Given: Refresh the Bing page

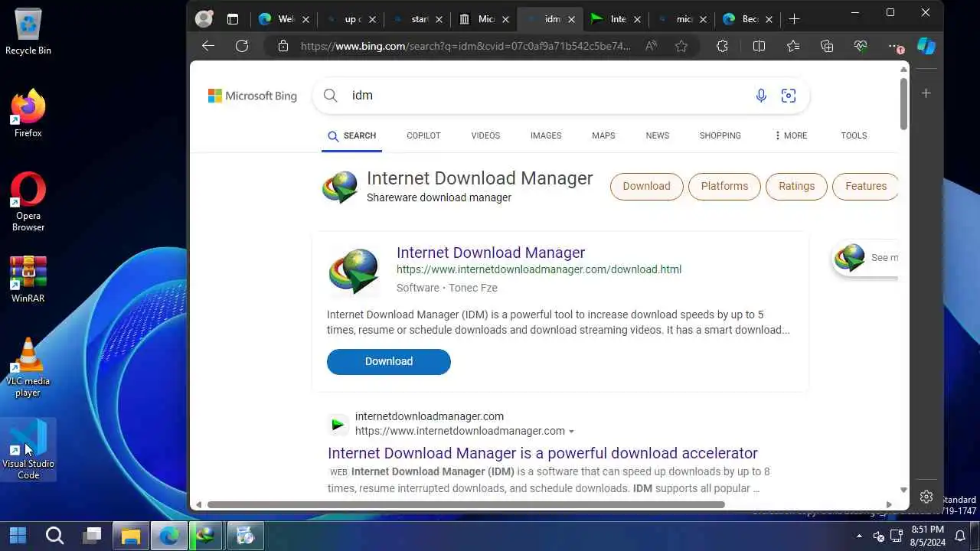Looking at the screenshot, I should pos(242,46).
